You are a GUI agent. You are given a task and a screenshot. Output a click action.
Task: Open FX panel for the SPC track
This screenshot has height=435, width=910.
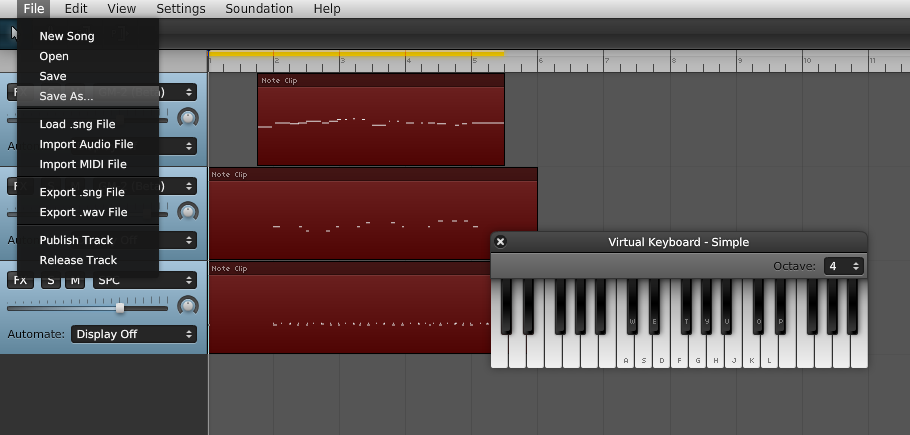[x=20, y=280]
